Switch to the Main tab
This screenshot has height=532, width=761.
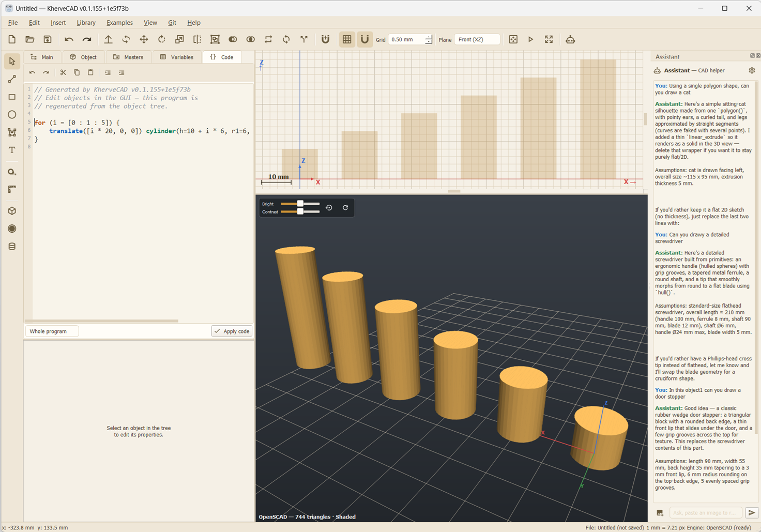point(42,57)
